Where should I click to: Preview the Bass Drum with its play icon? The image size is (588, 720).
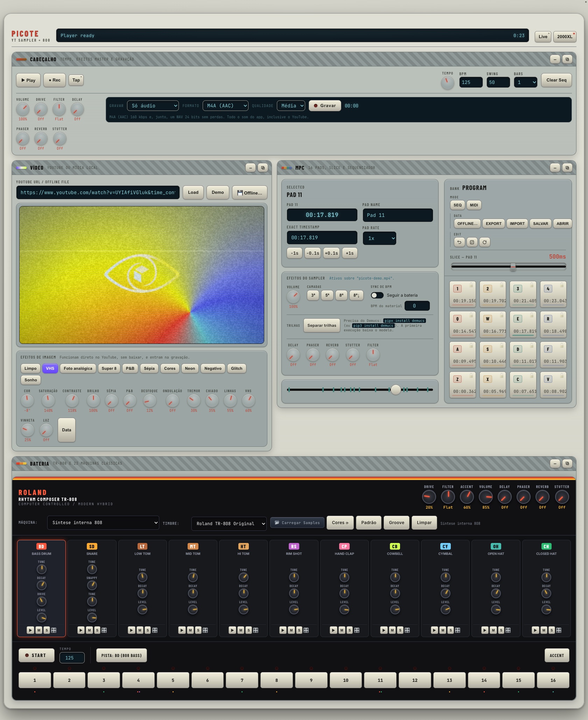30,630
